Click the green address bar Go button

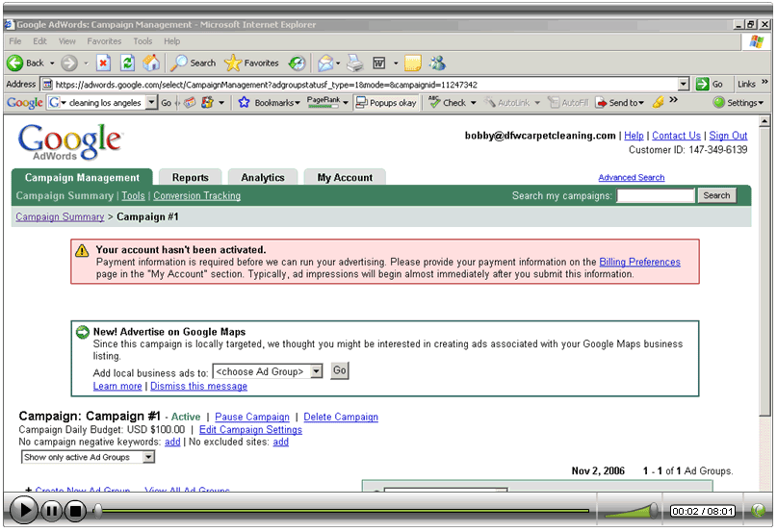point(710,85)
